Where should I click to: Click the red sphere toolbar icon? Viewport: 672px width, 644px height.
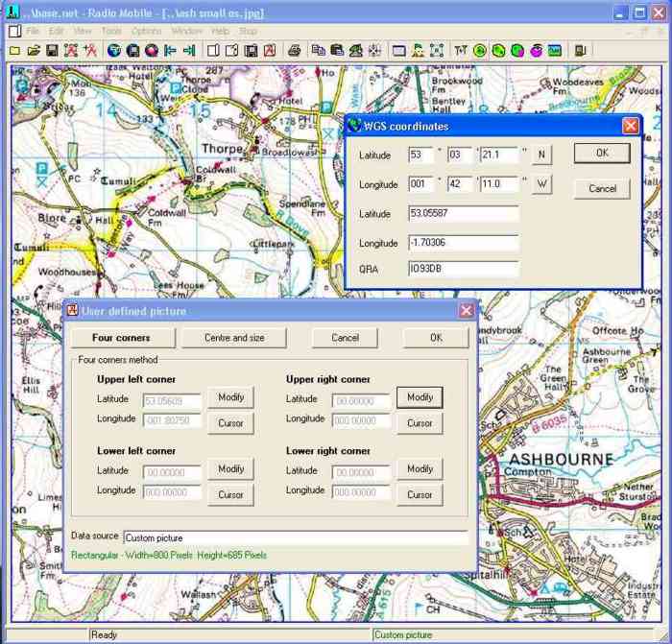click(x=152, y=51)
